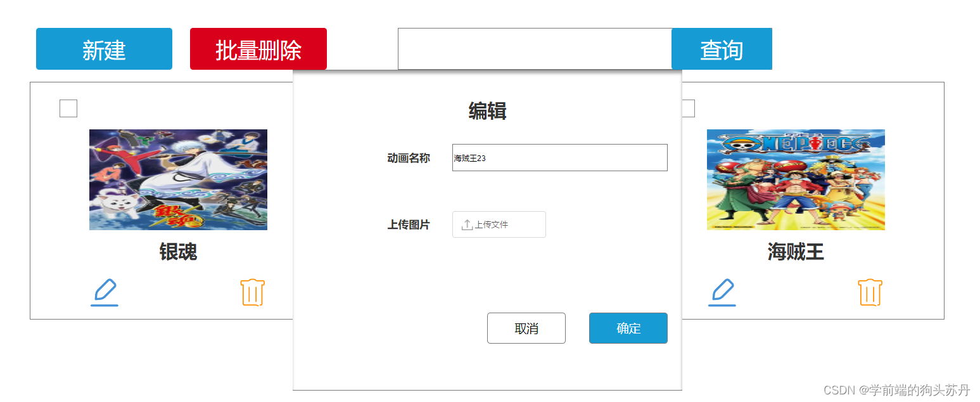Tick the checkbox on the 银魂 card
980x402 pixels.
click(x=68, y=108)
